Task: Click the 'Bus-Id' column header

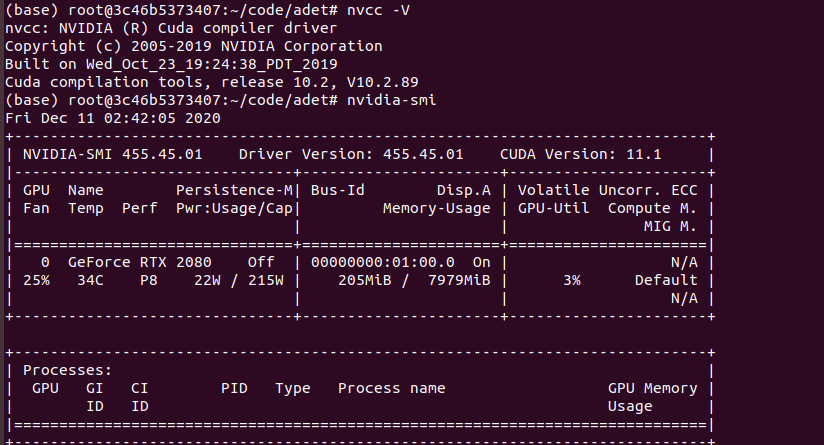Action: coord(337,190)
